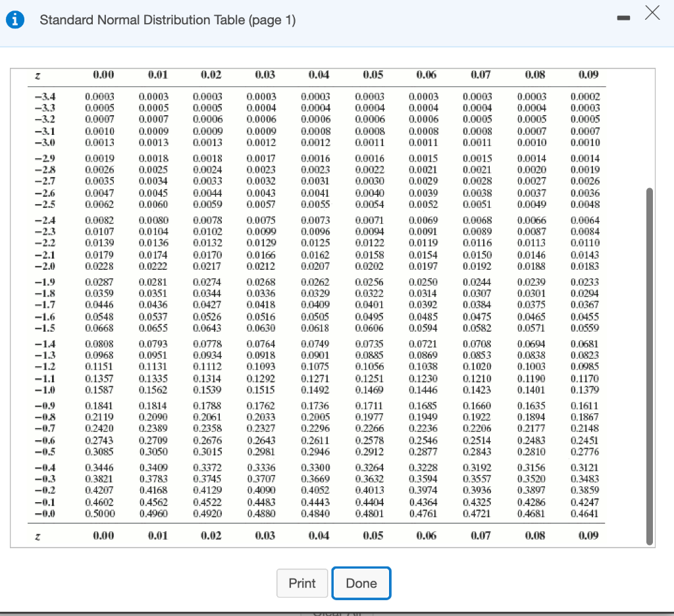The height and width of the screenshot is (616, 674).
Task: Minimize the distribution table dialog
Action: click(623, 18)
